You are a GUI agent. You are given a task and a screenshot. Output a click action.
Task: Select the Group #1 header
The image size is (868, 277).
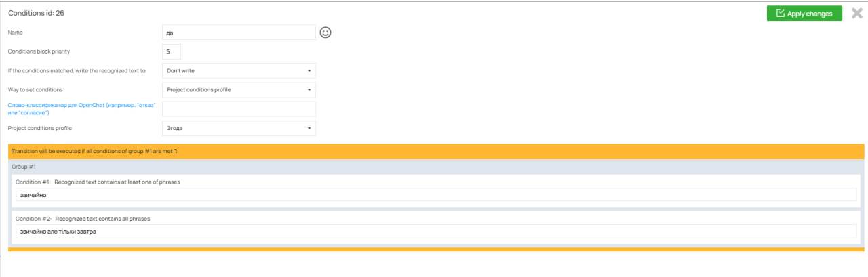24,167
